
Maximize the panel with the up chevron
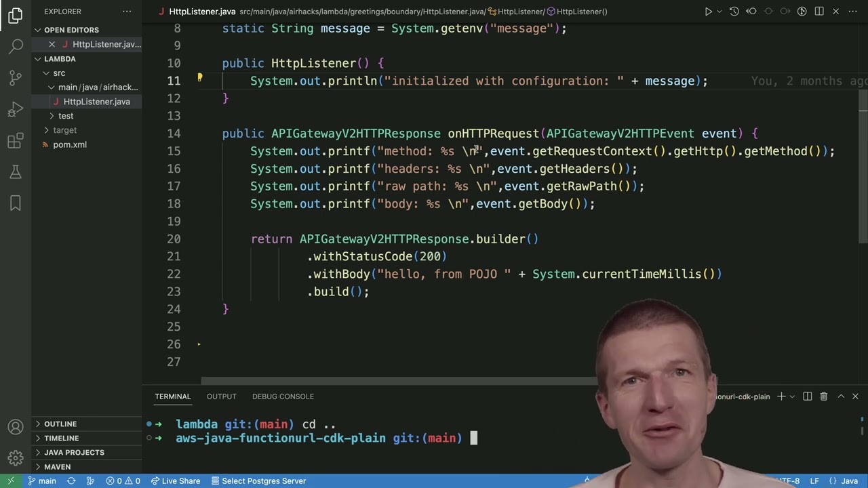tap(841, 396)
